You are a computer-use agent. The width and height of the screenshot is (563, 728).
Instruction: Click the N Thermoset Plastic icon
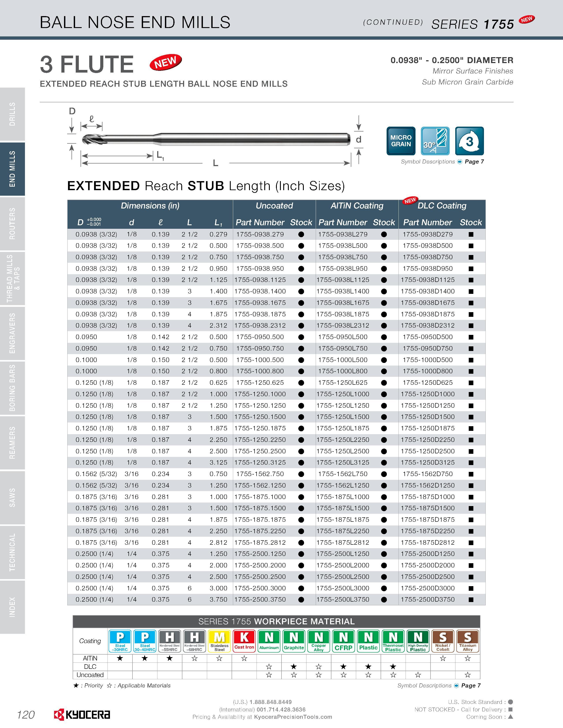393,641
